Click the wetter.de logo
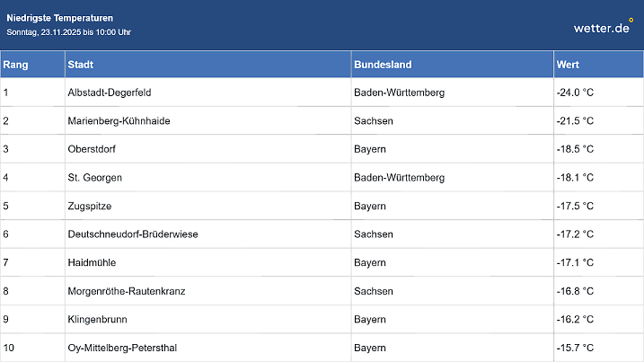644x362 pixels. point(604,27)
